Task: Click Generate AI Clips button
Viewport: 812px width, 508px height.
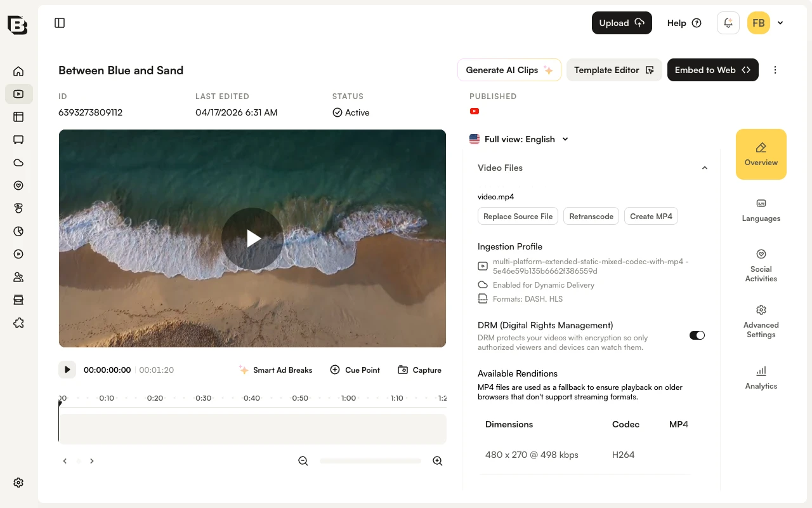Action: click(509, 70)
